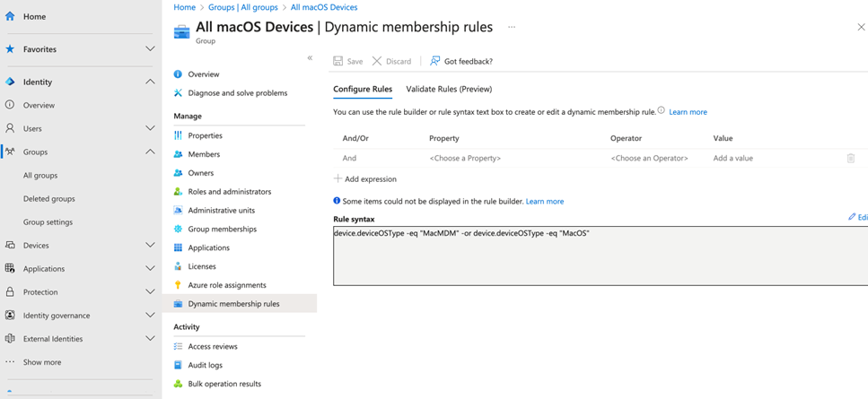This screenshot has width=868, height=399.
Task: Click Add expression
Action: (365, 179)
